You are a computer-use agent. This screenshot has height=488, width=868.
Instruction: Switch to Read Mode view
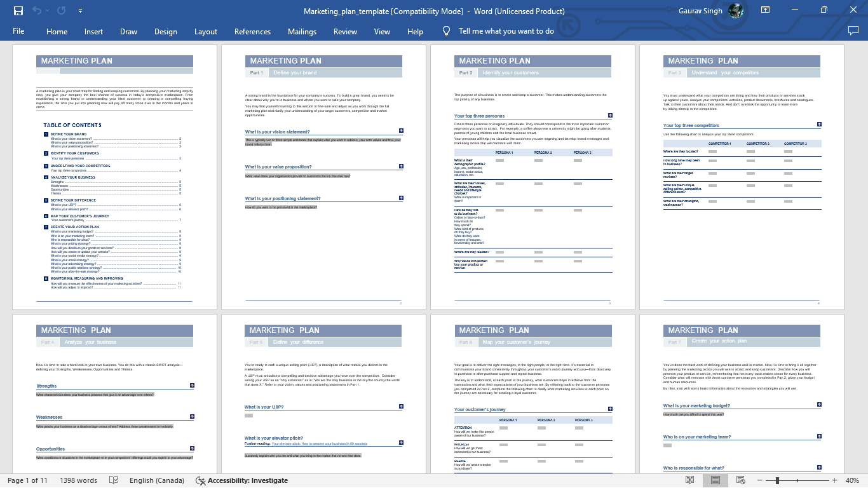[x=690, y=480]
